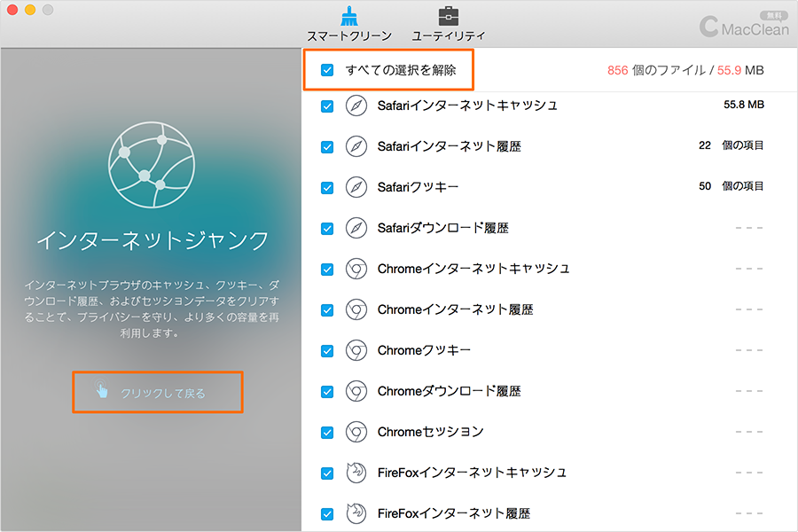Uncheck FireFoxインターネット履歴 checkbox
Image resolution: width=798 pixels, height=532 pixels.
click(x=327, y=514)
